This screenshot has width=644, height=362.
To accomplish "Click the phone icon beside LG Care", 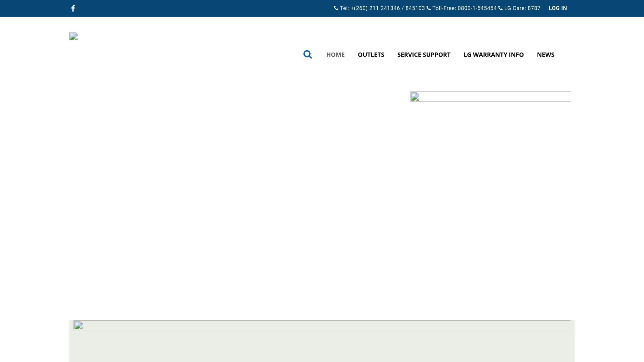I will [501, 8].
